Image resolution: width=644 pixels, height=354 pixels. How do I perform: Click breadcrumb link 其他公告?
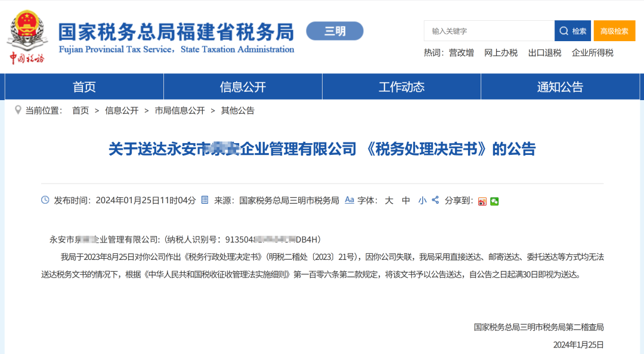coord(238,110)
